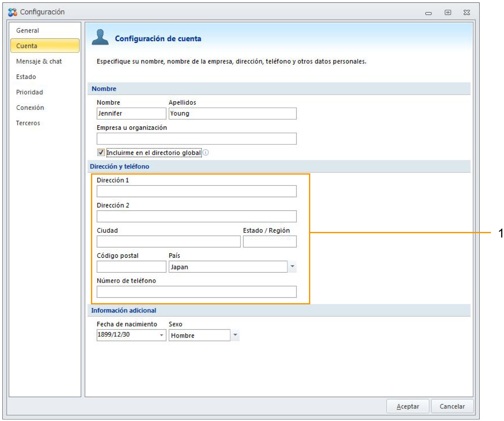Focus the Empresa u organización field
The image size is (504, 421).
click(196, 139)
